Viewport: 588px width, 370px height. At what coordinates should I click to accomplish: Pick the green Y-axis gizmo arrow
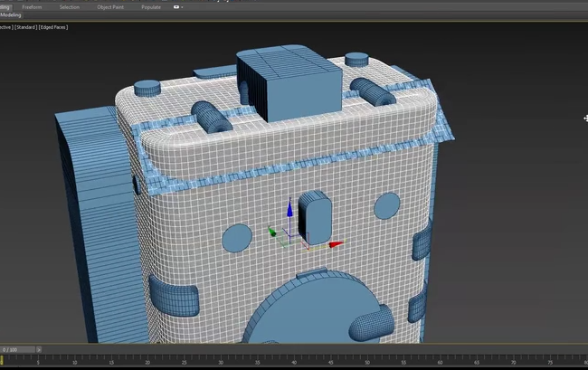[x=272, y=232]
